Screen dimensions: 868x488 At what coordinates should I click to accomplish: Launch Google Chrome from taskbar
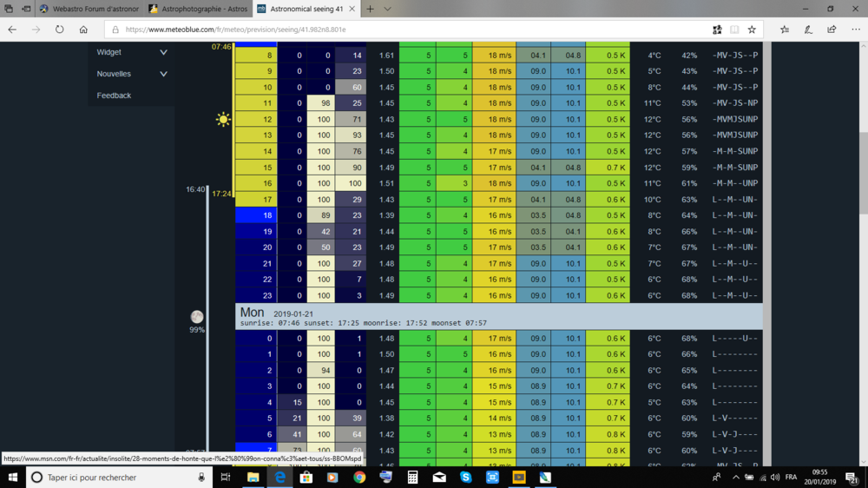(x=359, y=477)
